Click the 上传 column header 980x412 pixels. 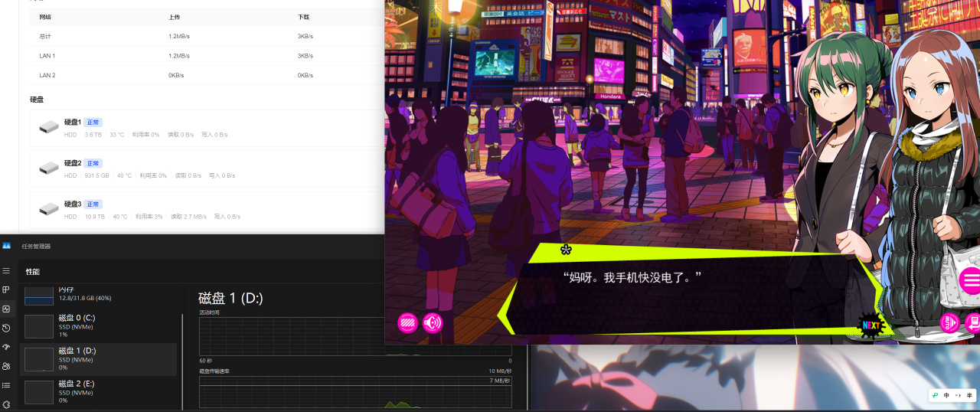tap(174, 16)
